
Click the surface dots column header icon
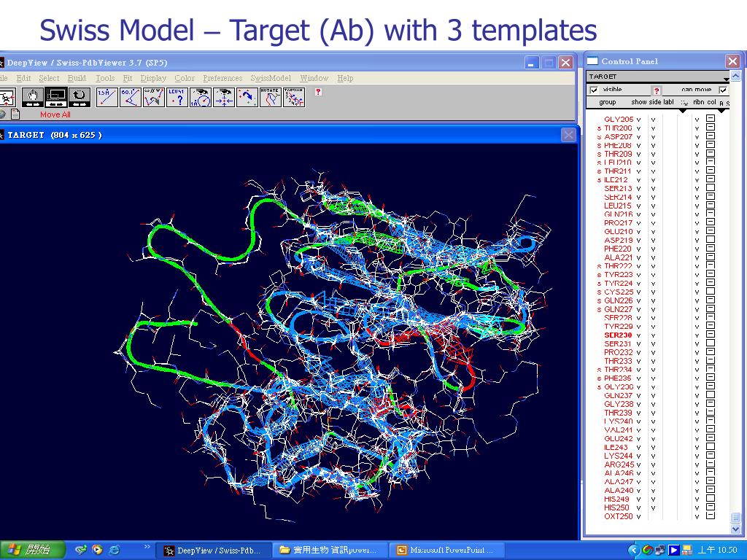684,102
